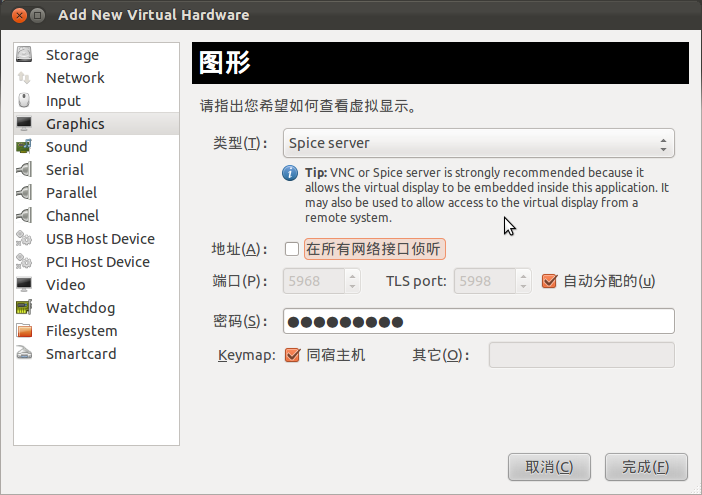The image size is (702, 495).
Task: Select the Smartcard reader icon
Action: (x=24, y=354)
